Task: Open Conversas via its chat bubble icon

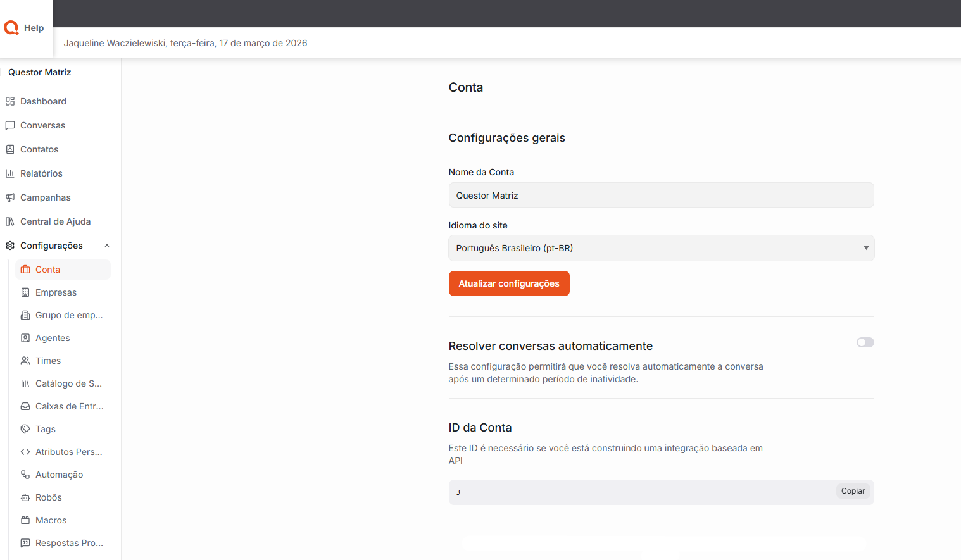Action: (10, 125)
